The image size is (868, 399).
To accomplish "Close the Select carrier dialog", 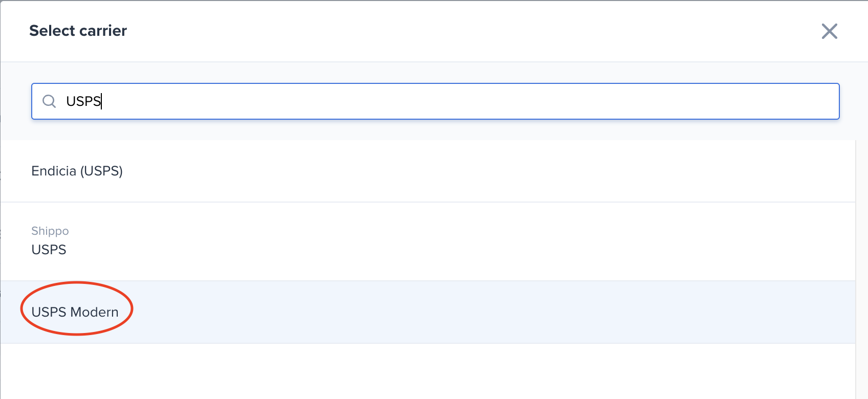I will 829,31.
